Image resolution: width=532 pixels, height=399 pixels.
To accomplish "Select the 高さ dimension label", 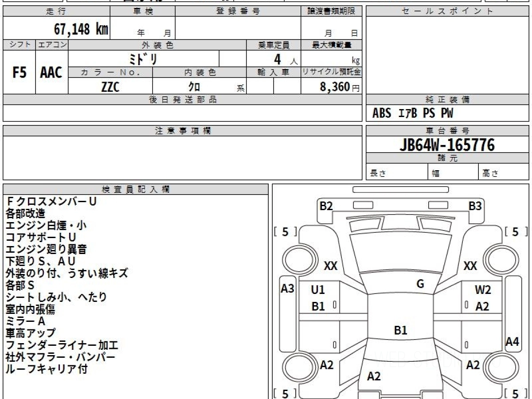I will click(x=490, y=174).
